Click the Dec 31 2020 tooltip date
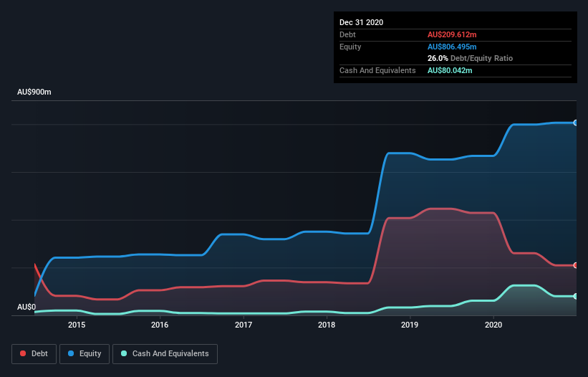This screenshot has height=377, width=588. (x=361, y=22)
